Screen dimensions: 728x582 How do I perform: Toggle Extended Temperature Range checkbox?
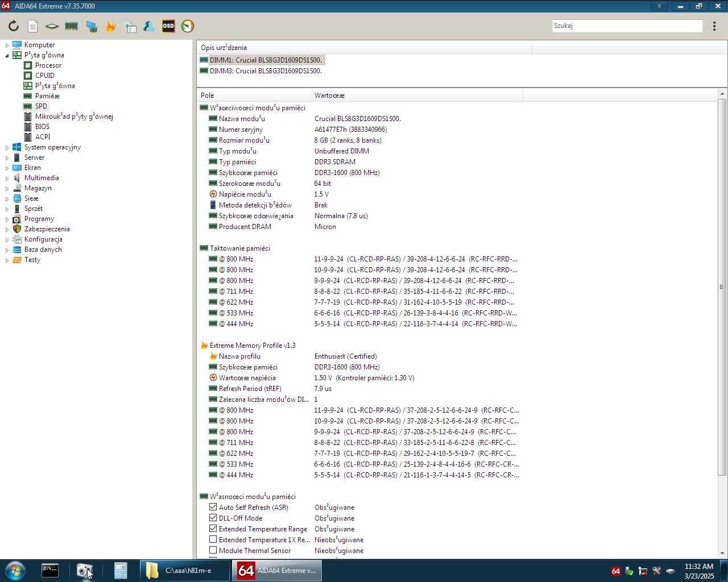(x=213, y=529)
